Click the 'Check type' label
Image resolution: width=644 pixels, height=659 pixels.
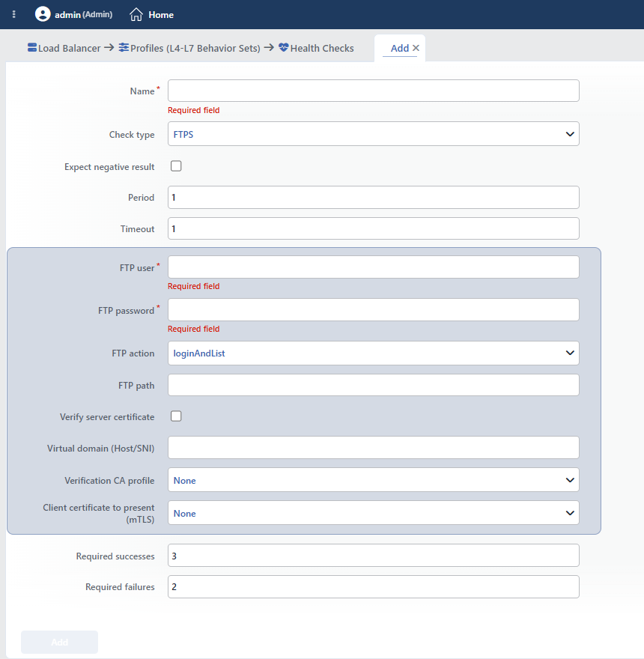(x=132, y=135)
